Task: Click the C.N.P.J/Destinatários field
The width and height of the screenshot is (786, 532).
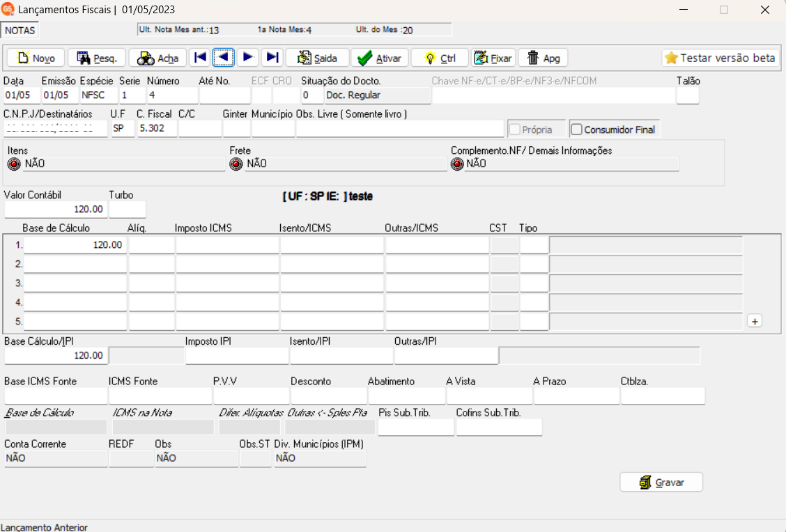Action: [x=56, y=128]
